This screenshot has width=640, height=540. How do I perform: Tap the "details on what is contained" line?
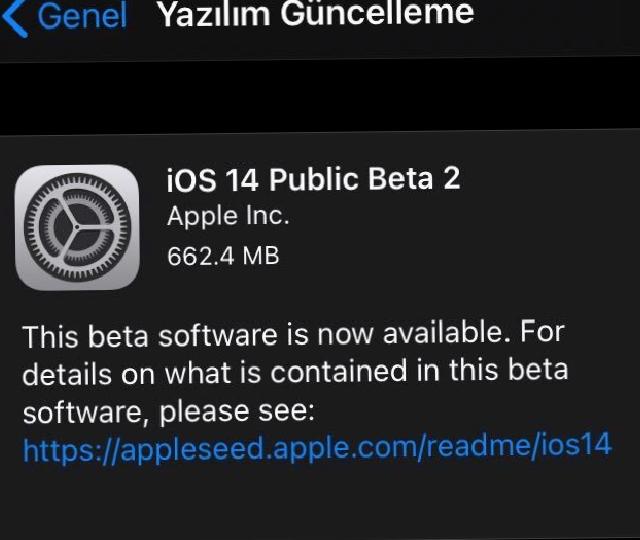click(295, 372)
